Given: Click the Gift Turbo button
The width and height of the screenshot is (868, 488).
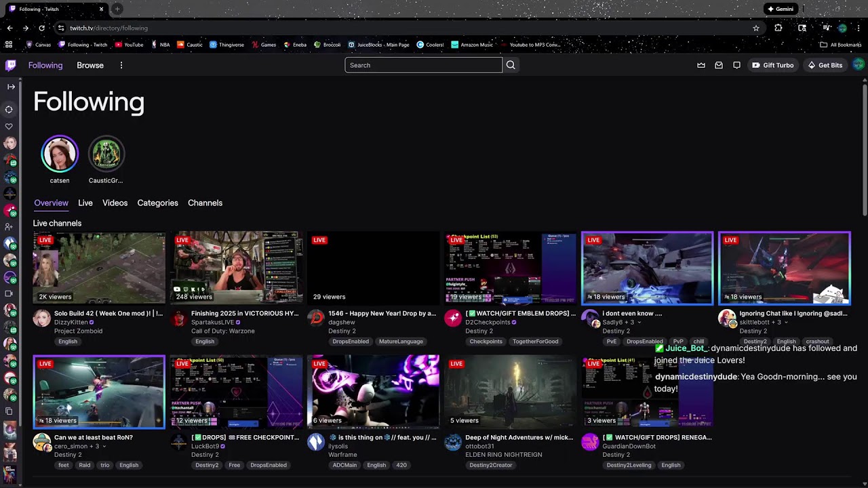Looking at the screenshot, I should 772,65.
